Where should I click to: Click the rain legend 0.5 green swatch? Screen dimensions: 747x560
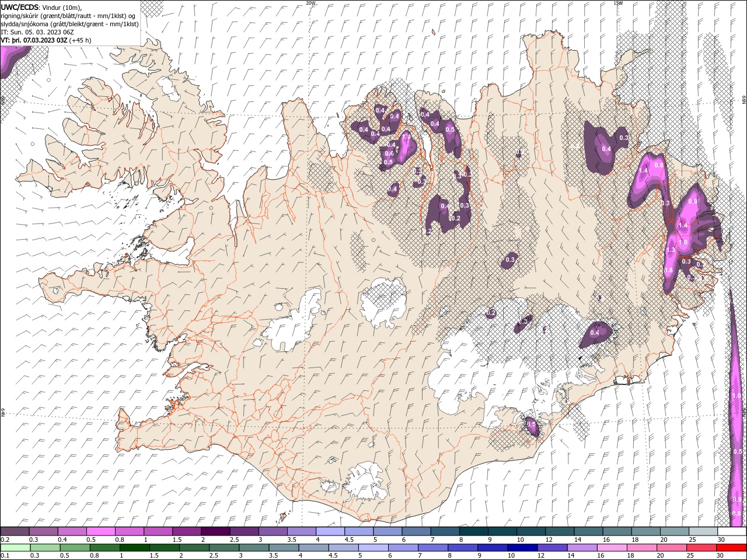(74, 547)
